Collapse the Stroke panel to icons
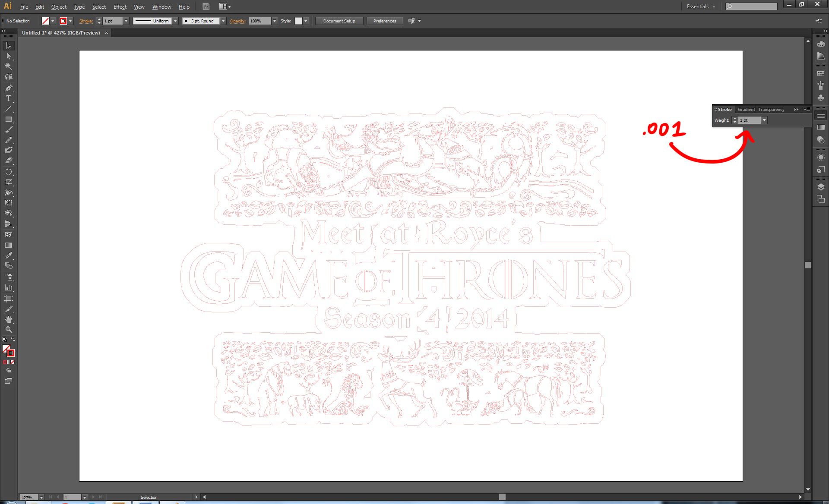 796,110
